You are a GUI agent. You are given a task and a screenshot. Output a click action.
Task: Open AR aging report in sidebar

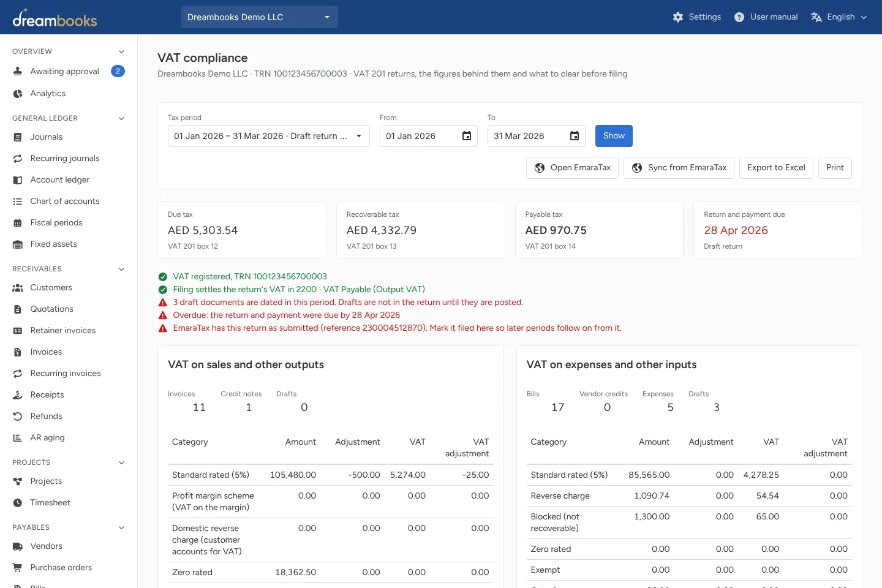pyautogui.click(x=69, y=438)
